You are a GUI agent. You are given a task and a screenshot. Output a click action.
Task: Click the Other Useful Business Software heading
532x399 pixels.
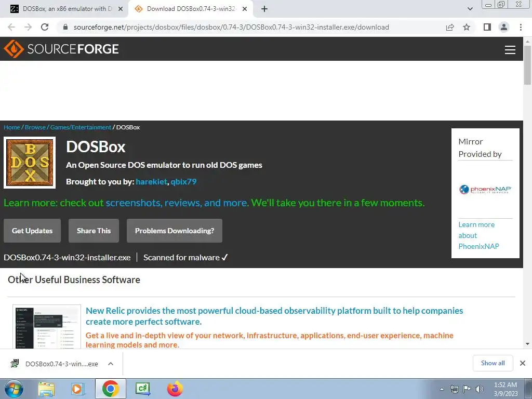[74, 280]
